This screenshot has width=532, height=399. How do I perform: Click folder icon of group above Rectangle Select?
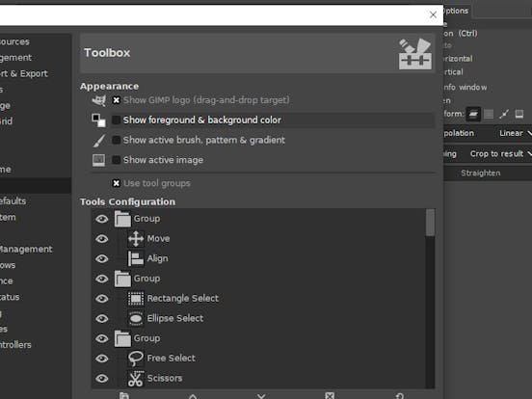pyautogui.click(x=122, y=279)
